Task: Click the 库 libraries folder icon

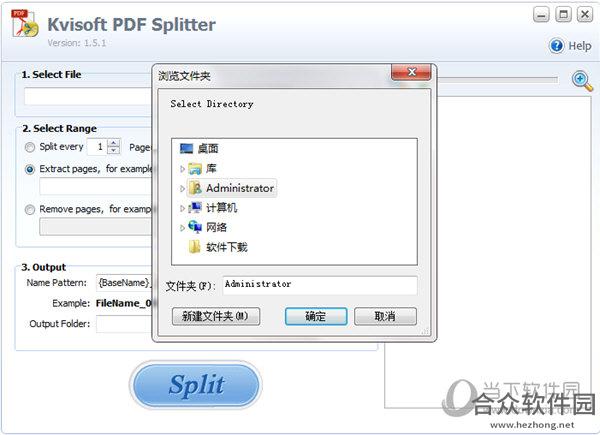Action: click(x=195, y=168)
